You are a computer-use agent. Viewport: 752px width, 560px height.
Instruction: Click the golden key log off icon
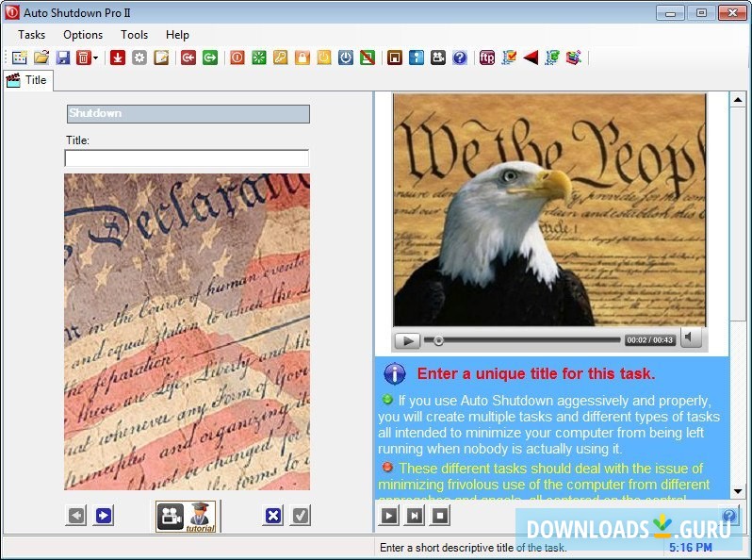pyautogui.click(x=281, y=58)
